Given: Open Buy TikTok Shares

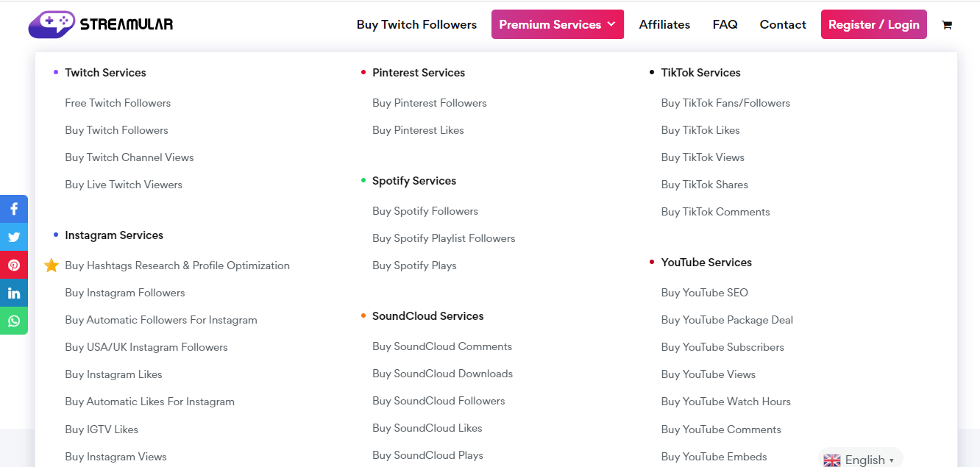Looking at the screenshot, I should pyautogui.click(x=705, y=185).
